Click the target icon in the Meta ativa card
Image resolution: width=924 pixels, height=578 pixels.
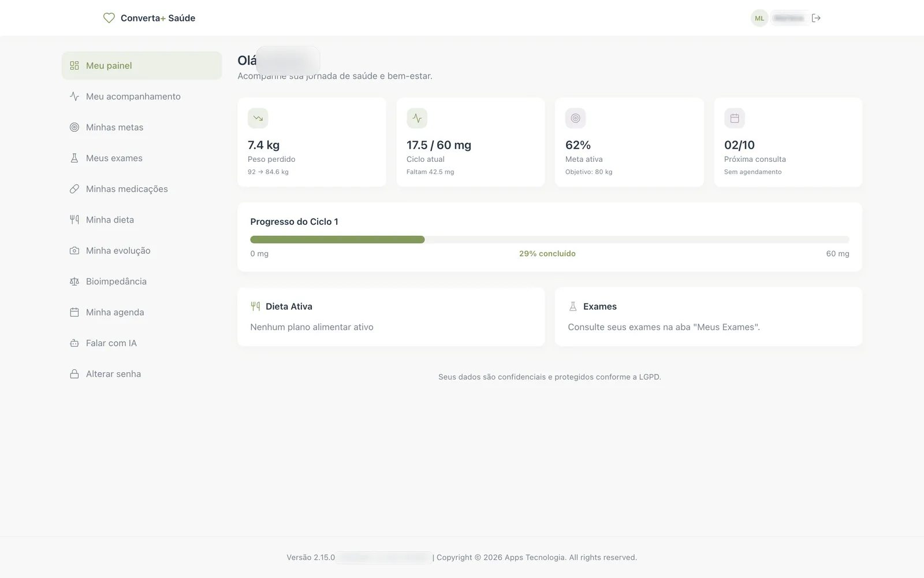(x=576, y=118)
